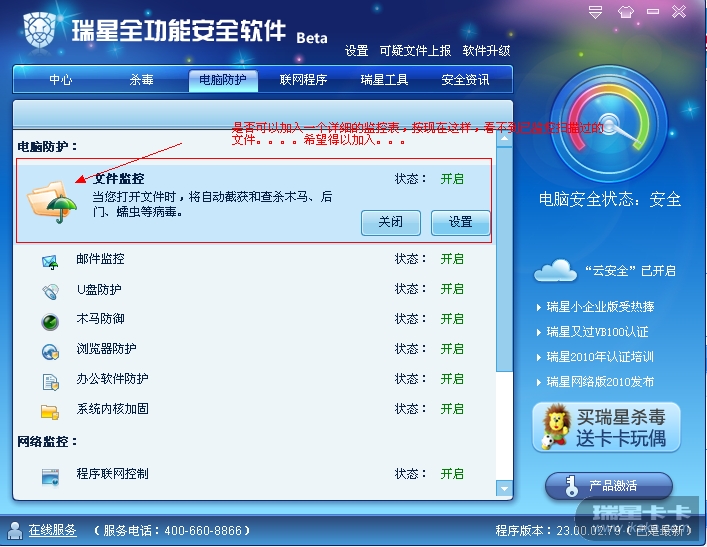Open 瑞星2010年认证培训 news link
Image resolution: width=707 pixels, height=547 pixels.
click(600, 357)
